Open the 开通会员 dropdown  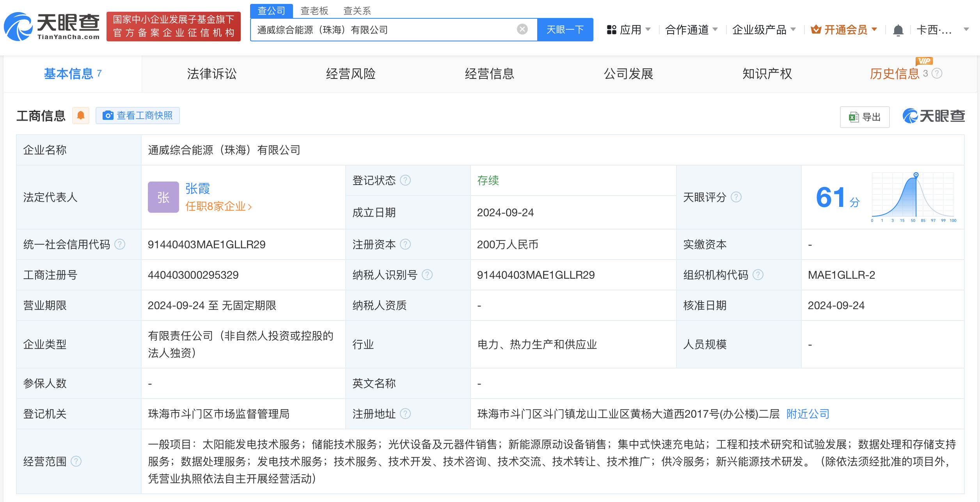844,30
